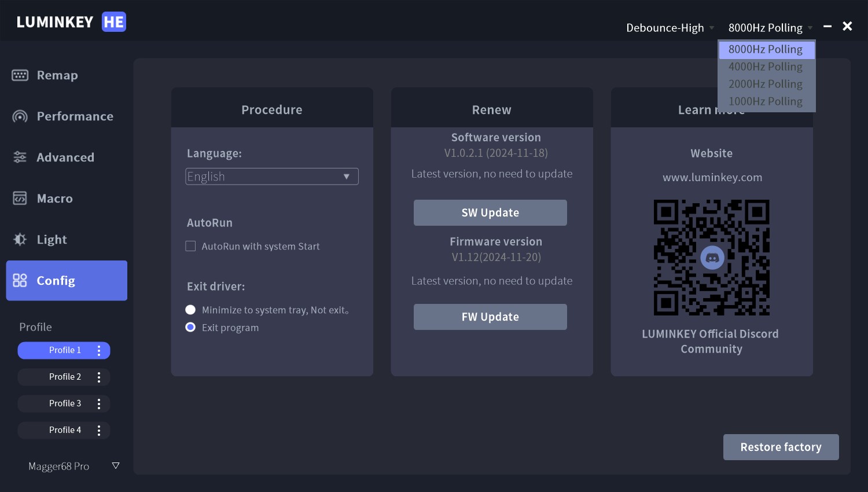
Task: Click the Discord logo in QR code
Action: [712, 258]
